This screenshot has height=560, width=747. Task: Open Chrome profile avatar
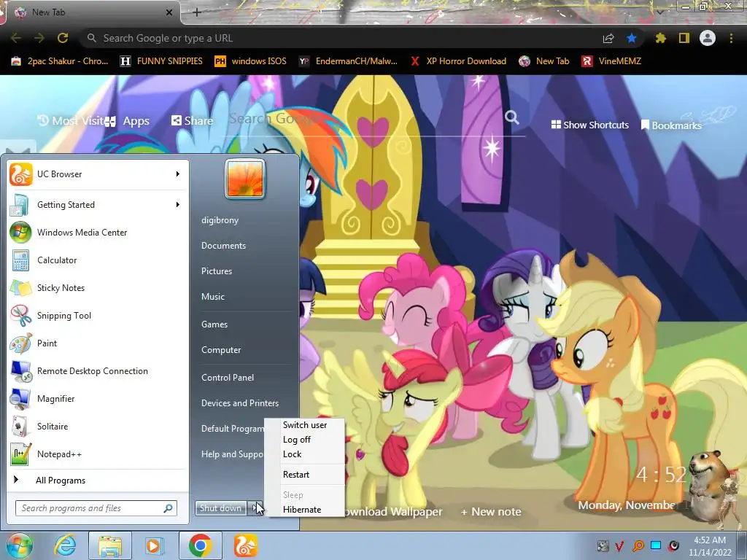click(708, 38)
